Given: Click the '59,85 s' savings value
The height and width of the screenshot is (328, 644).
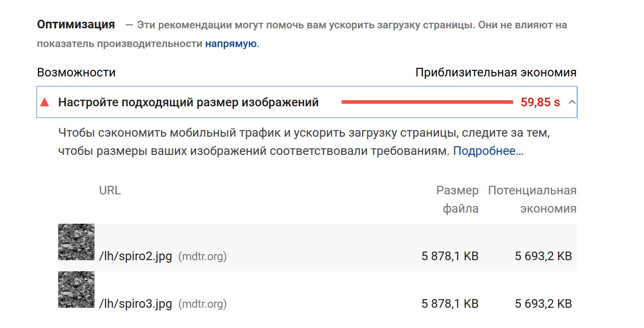Looking at the screenshot, I should (x=540, y=102).
